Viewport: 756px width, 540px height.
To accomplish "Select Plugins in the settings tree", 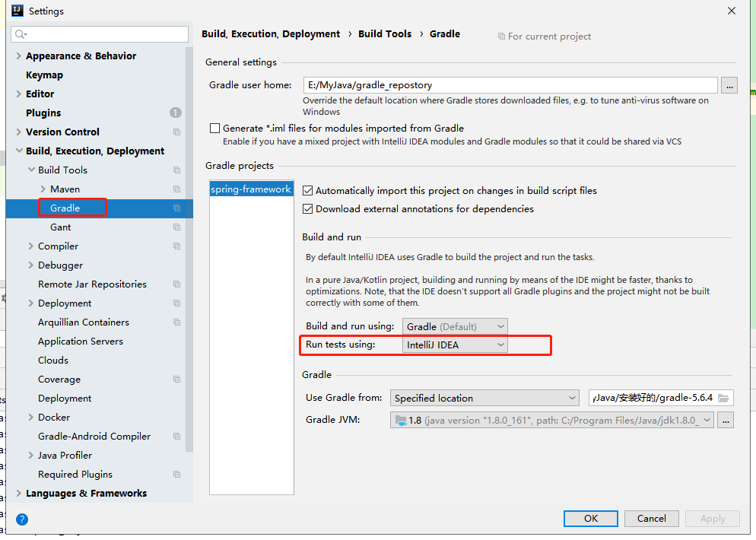I will [43, 113].
